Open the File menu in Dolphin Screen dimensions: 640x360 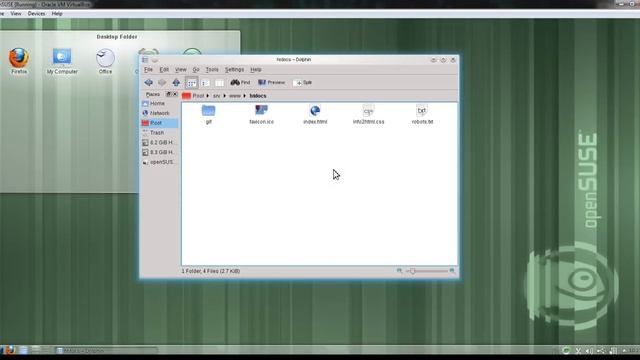(x=148, y=70)
